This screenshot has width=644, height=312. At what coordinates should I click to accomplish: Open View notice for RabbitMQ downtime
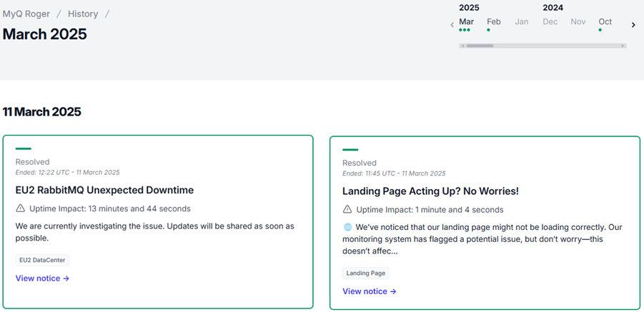pos(42,278)
